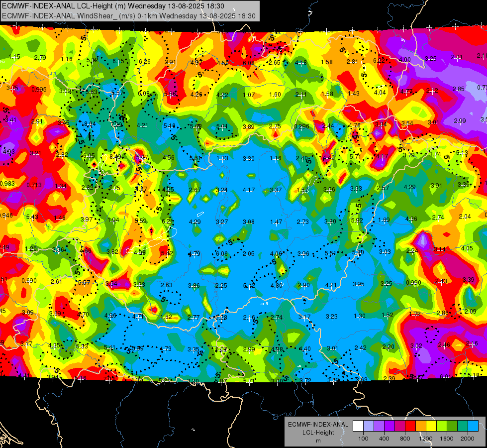The image size is (487, 448).
Task: Click the white 100 m legend swatch
Action: [358, 426]
